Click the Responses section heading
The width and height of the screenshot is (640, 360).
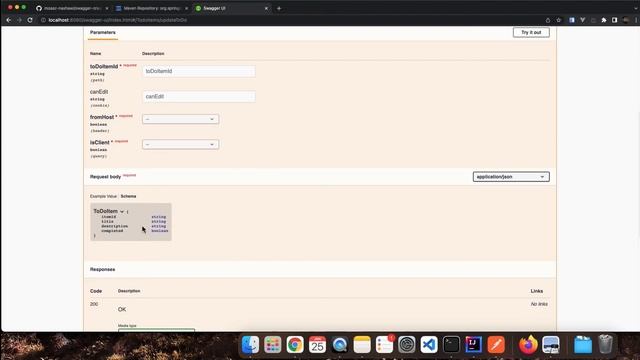(102, 269)
